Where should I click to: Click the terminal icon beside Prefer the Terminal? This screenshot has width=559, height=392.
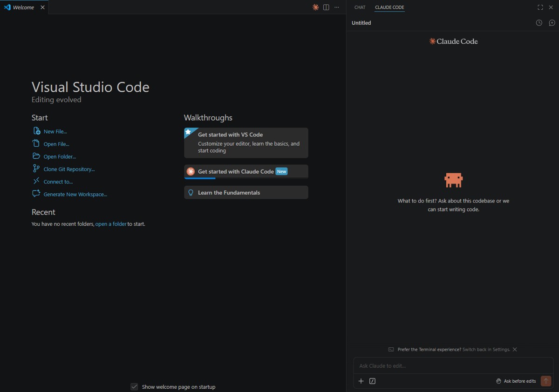[391, 350]
